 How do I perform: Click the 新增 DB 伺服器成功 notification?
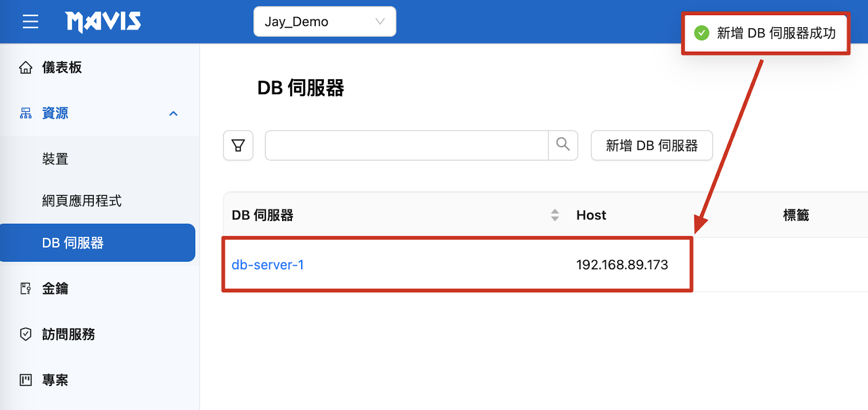point(776,33)
